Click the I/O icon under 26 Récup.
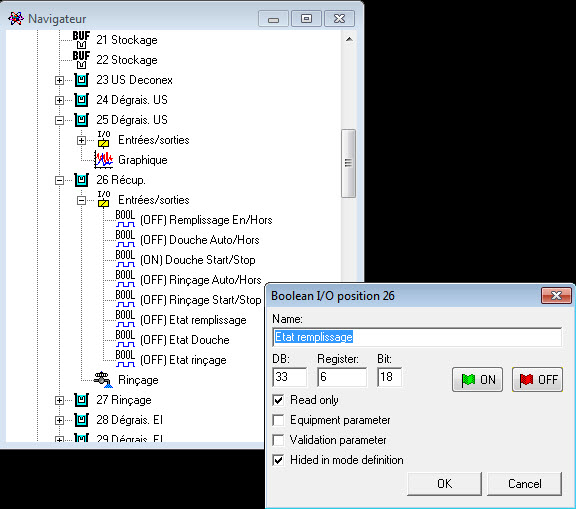This screenshot has height=509, width=576. 104,200
